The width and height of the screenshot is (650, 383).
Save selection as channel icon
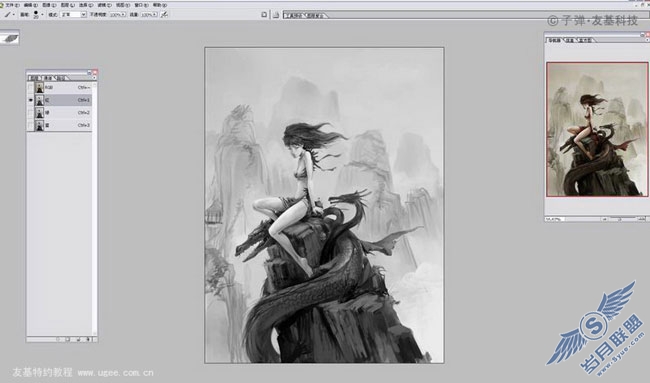pyautogui.click(x=68, y=339)
